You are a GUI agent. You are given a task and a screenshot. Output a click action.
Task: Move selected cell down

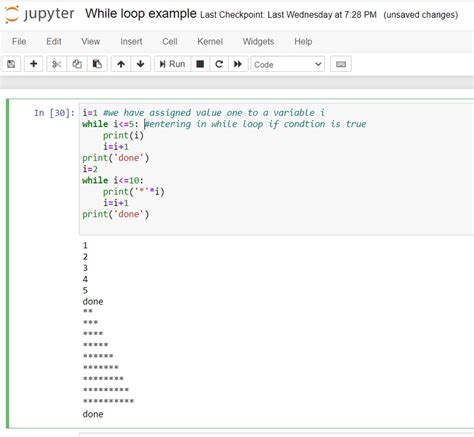coord(141,64)
